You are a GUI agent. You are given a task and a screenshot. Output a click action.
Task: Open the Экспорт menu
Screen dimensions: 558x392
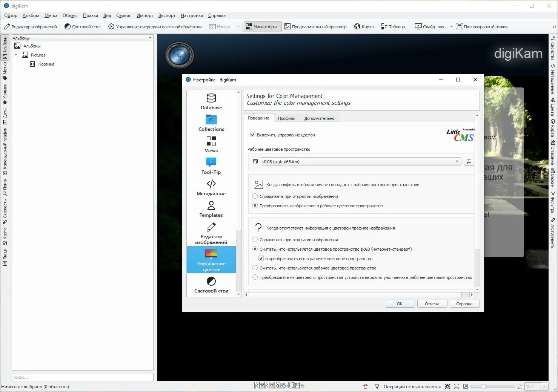[167, 15]
